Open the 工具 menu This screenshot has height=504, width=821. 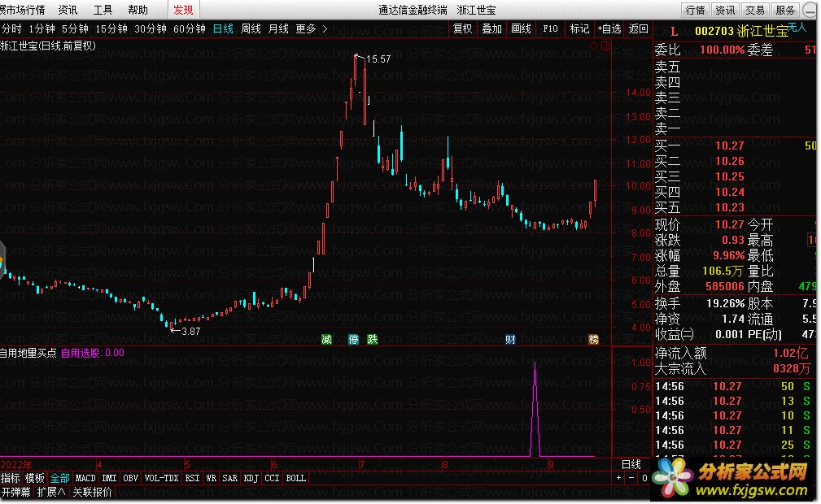point(103,10)
